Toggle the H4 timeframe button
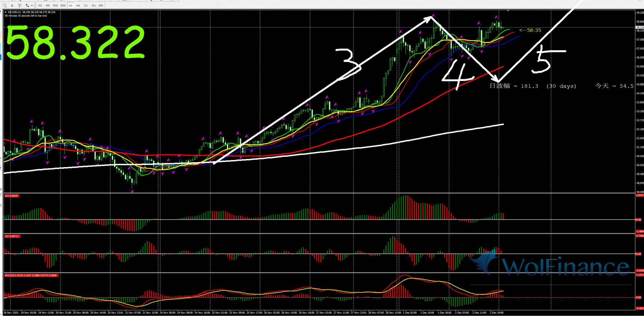This screenshot has height=316, width=644. tap(78, 5)
